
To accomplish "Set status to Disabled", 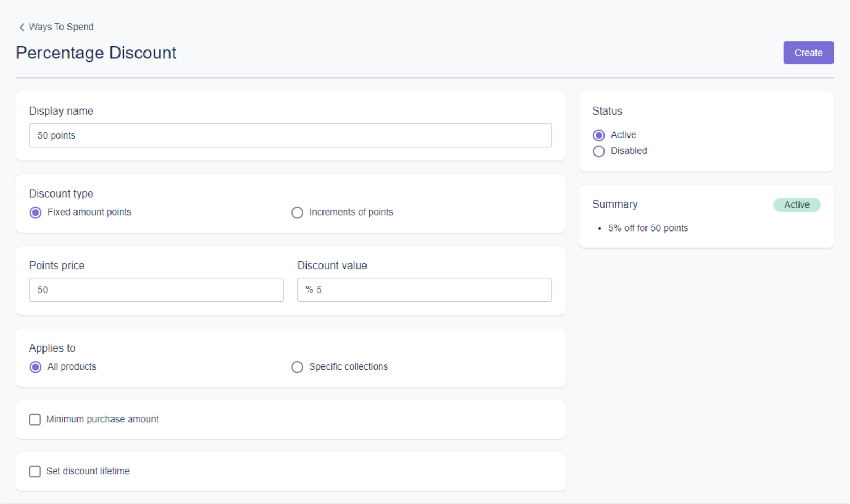I will (x=599, y=151).
